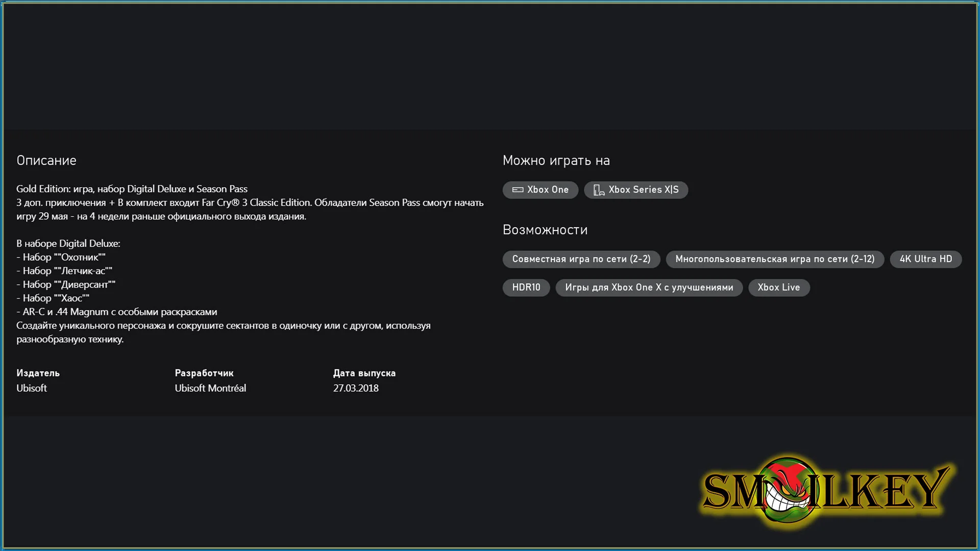Click the 'AR-C и .44 Magnum' line
This screenshot has height=551, width=980.
(117, 312)
